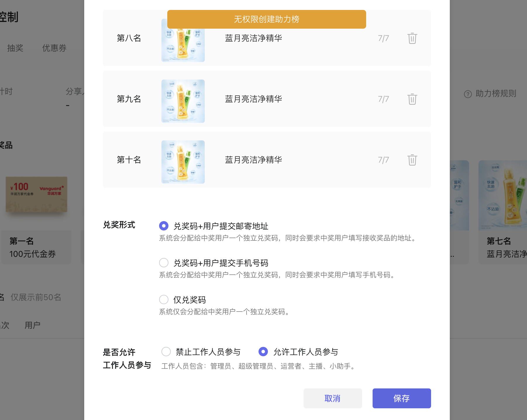Open the 第八名 prize thumbnail
Viewport: 527px width, 420px height.
[183, 40]
